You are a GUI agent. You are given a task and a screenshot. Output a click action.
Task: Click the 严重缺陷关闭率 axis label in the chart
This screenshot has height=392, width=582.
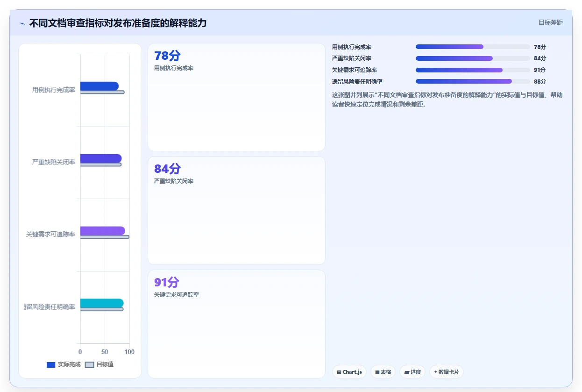(x=54, y=162)
